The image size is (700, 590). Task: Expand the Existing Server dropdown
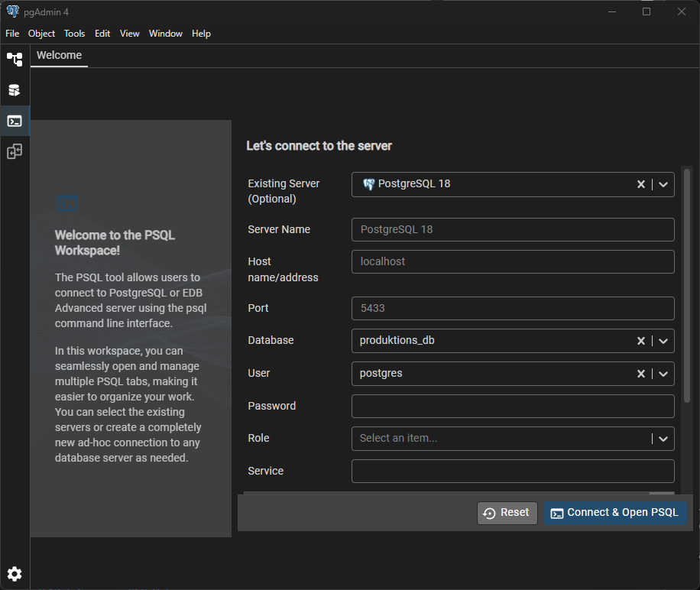point(663,184)
